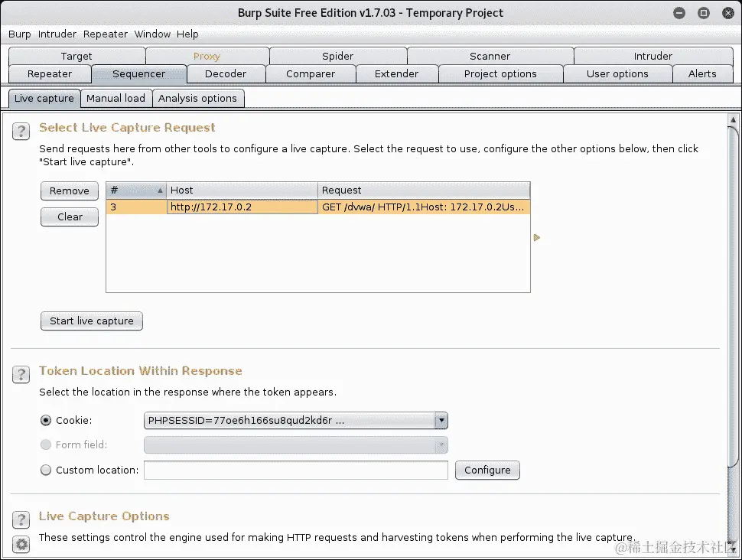
Task: Switch to the Scanner tab
Action: [x=490, y=56]
